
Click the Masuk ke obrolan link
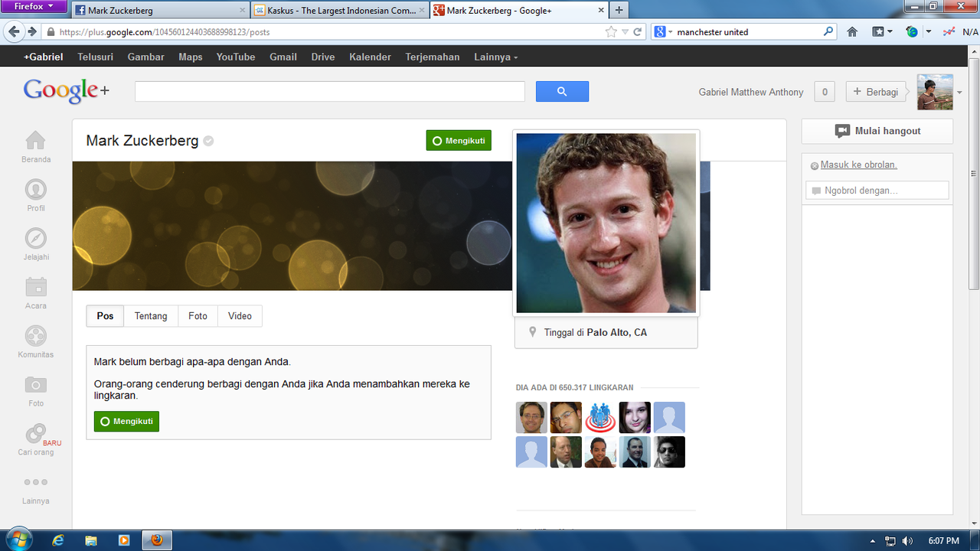[x=858, y=165]
